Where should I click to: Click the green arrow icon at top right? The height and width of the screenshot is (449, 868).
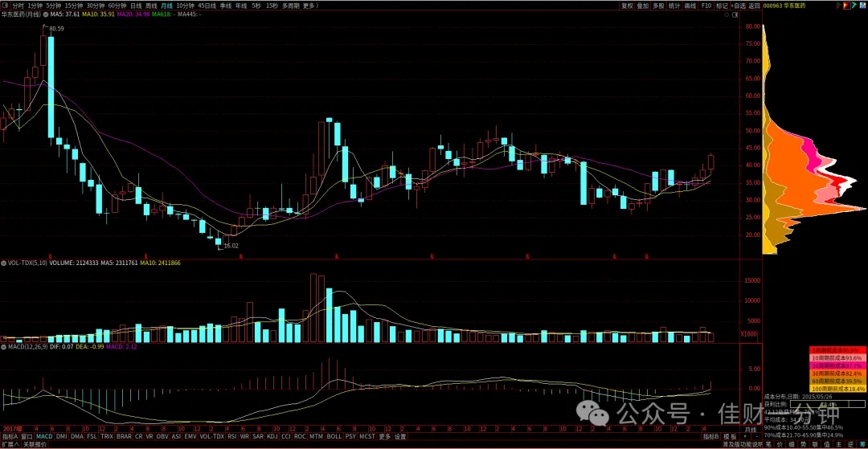point(854,6)
